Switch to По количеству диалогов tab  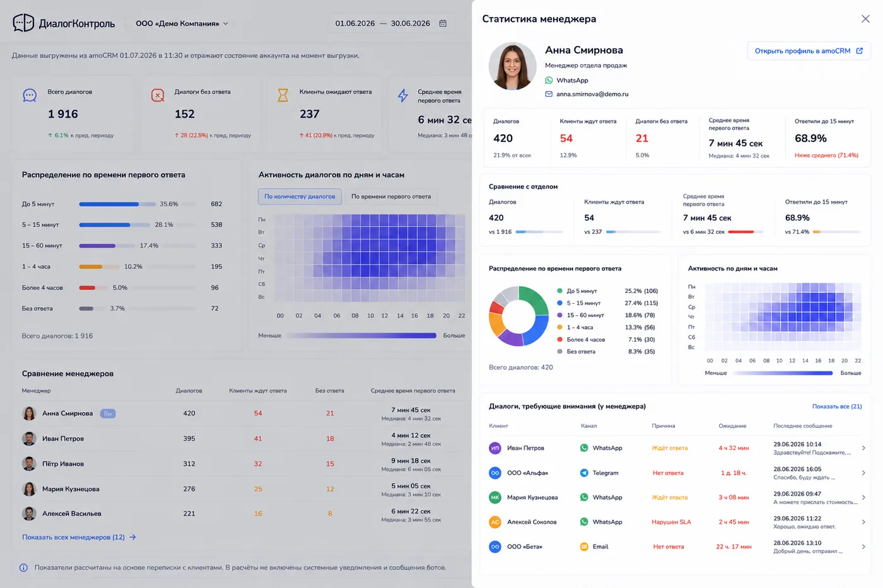pyautogui.click(x=300, y=197)
